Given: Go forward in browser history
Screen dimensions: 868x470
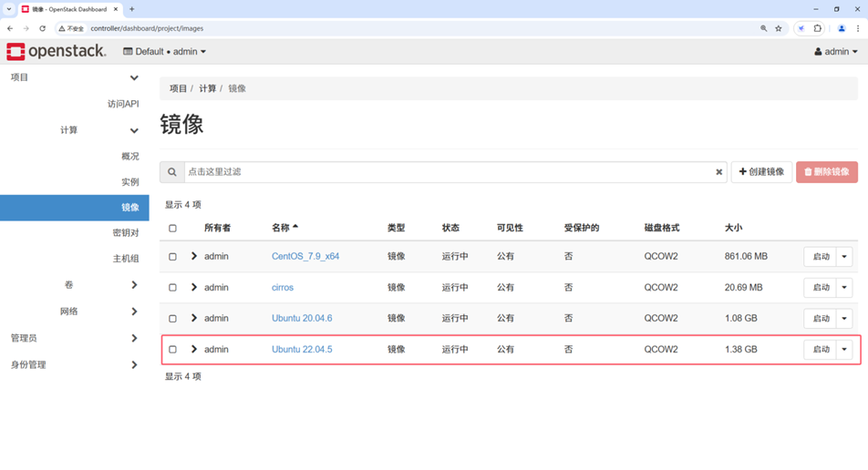Looking at the screenshot, I should point(26,28).
